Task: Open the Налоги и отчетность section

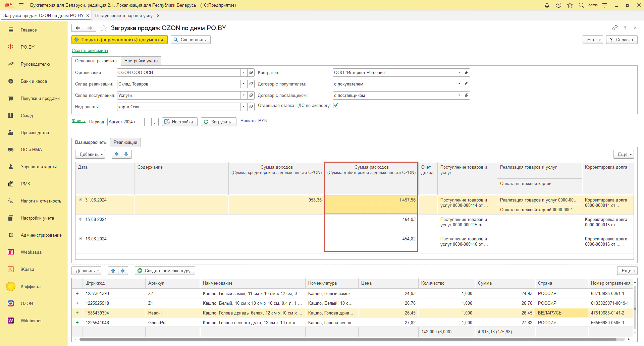Action: coord(34,201)
